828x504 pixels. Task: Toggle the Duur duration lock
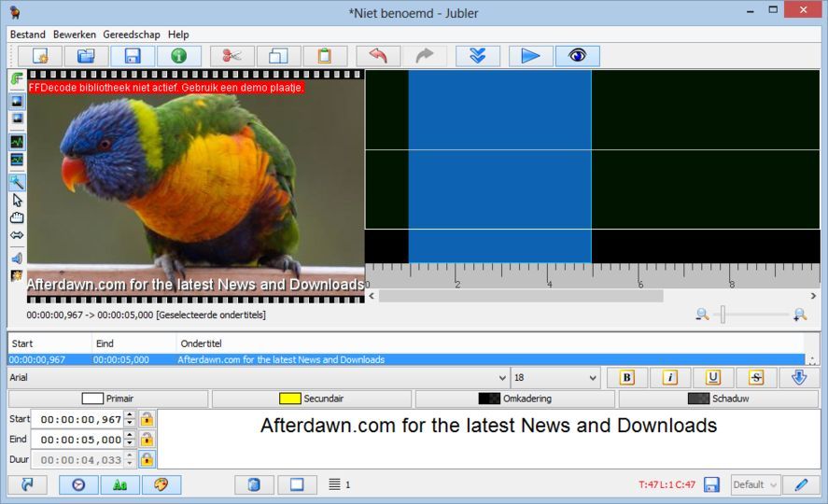pyautogui.click(x=147, y=460)
